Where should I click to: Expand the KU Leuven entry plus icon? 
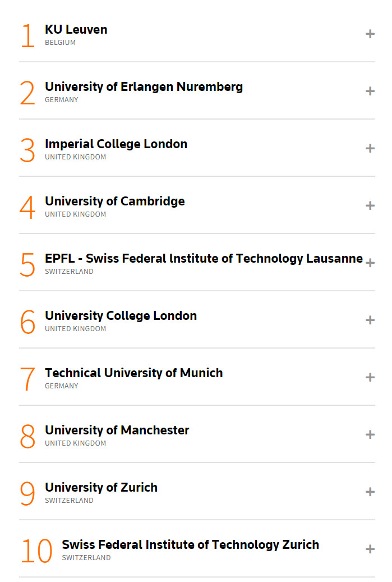(x=370, y=34)
